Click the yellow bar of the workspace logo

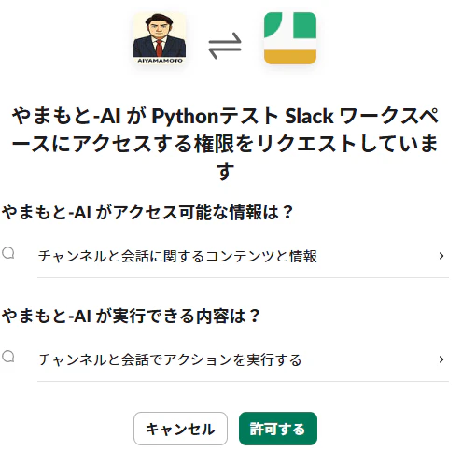click(290, 57)
